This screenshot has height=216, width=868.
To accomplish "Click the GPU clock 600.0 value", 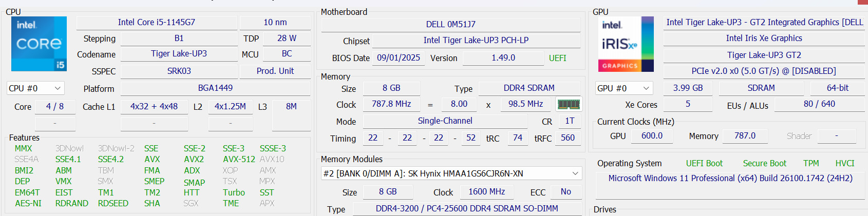I will (x=652, y=135).
